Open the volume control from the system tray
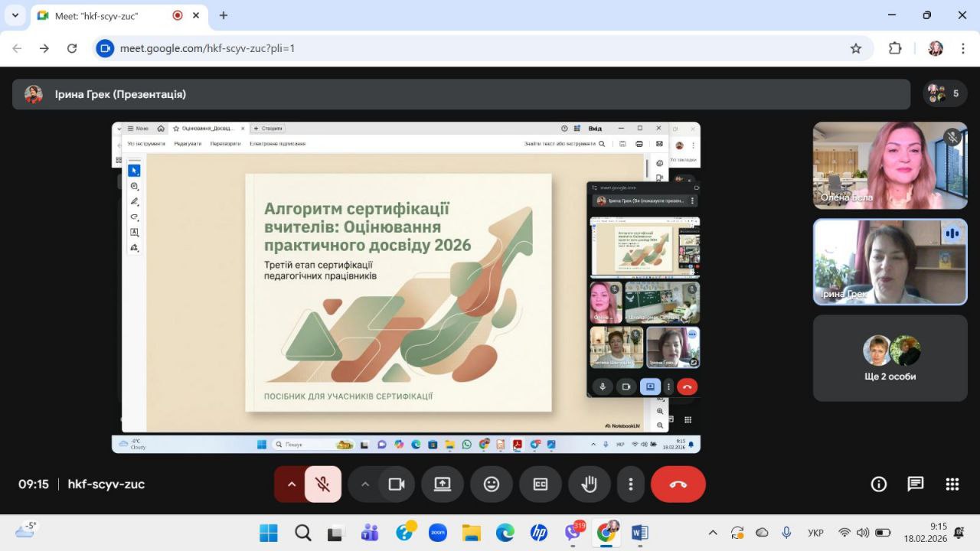This screenshot has height=551, width=980. tap(863, 532)
